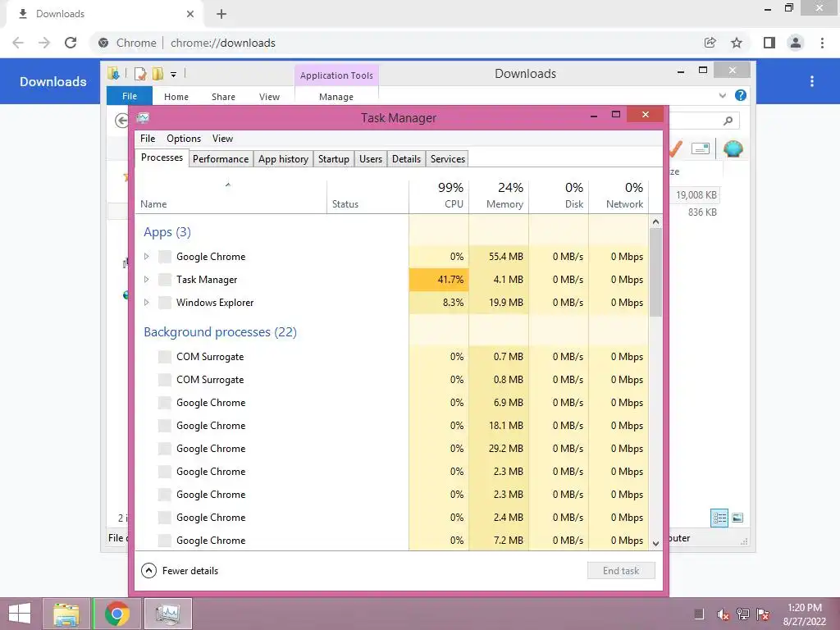Expand the Task Manager app row
The height and width of the screenshot is (630, 840).
pyautogui.click(x=146, y=280)
